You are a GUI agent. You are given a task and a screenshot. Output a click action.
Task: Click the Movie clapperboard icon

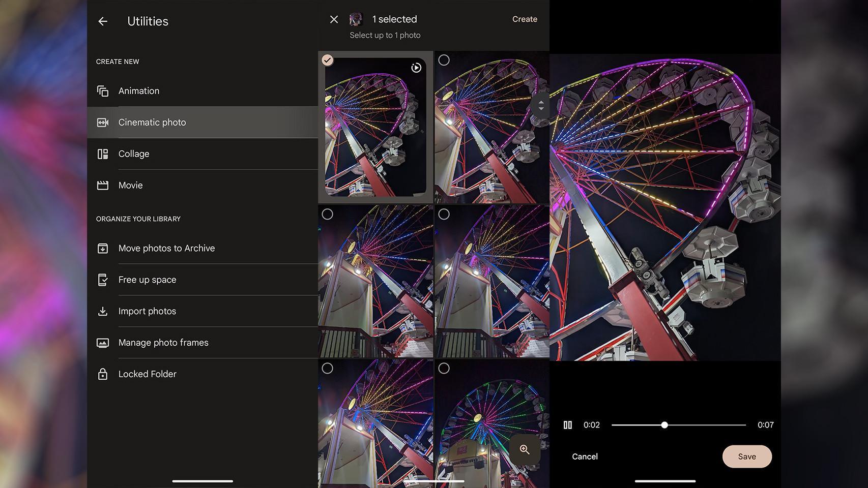[103, 186]
